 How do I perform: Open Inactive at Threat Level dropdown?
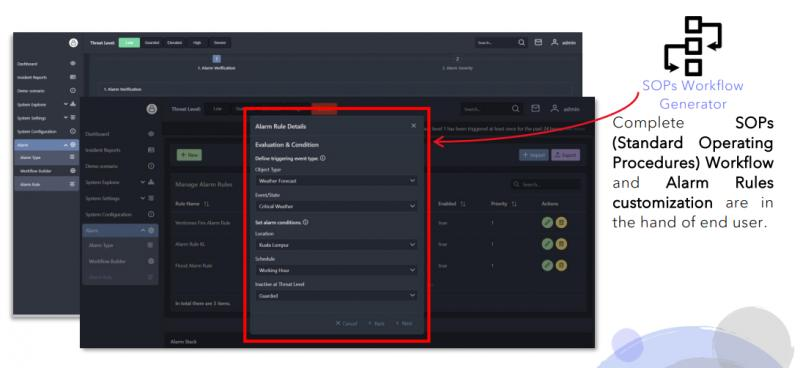[x=336, y=296]
